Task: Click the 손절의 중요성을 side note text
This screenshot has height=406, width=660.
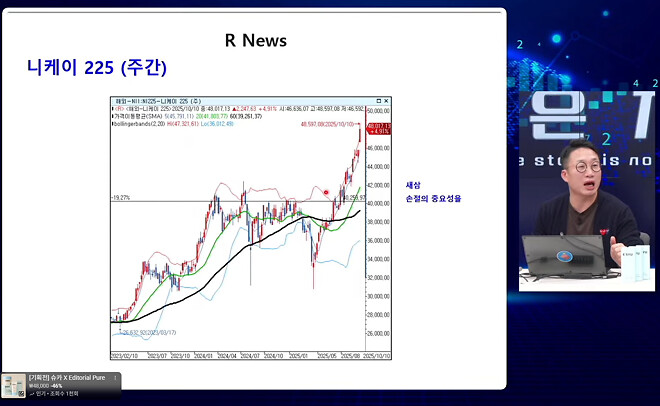Action: pos(434,199)
